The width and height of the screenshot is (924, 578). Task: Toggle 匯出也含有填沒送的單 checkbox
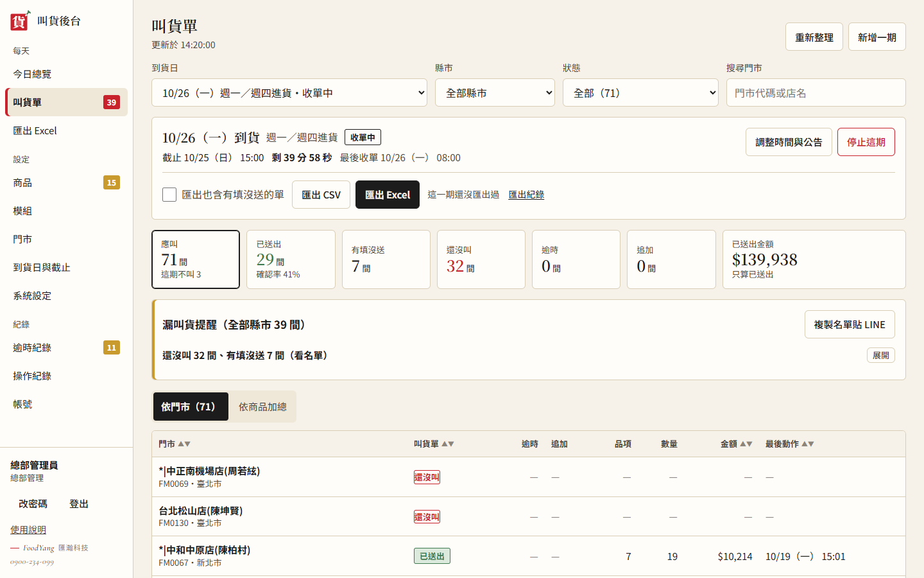pos(169,195)
